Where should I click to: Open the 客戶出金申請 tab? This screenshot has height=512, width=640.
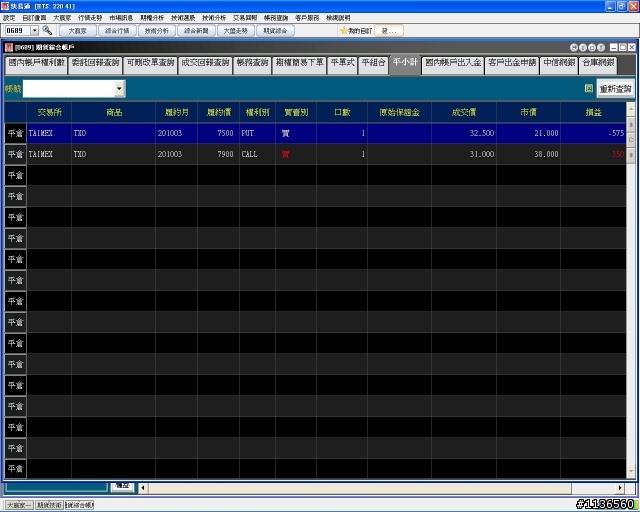tap(512, 65)
